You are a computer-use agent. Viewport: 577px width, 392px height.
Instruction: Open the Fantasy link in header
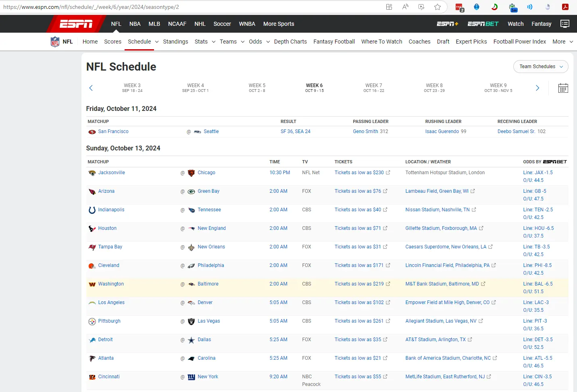[x=541, y=24]
